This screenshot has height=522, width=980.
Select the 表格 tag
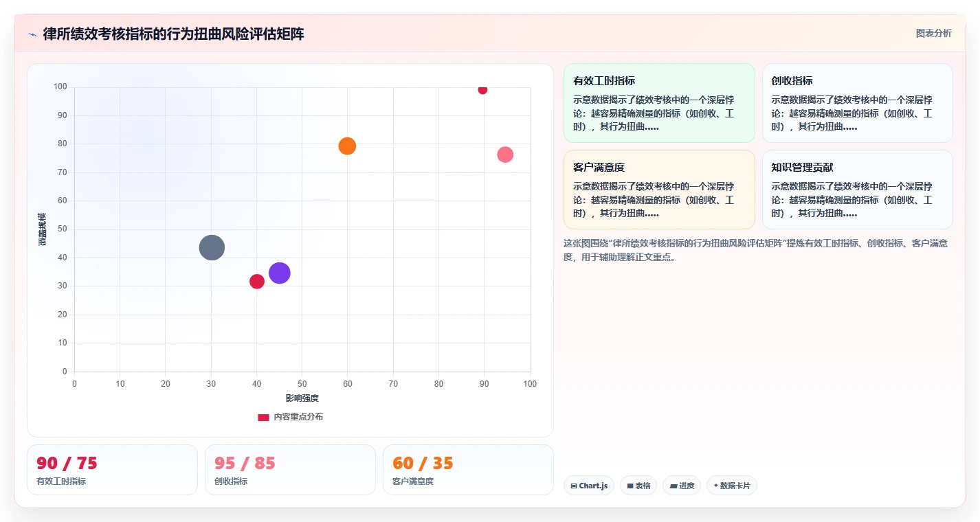tap(638, 486)
